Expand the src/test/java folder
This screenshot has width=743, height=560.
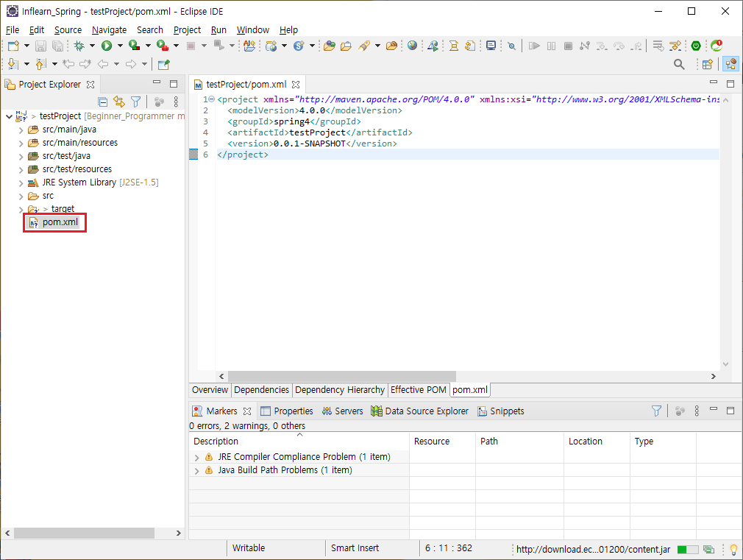coord(21,157)
